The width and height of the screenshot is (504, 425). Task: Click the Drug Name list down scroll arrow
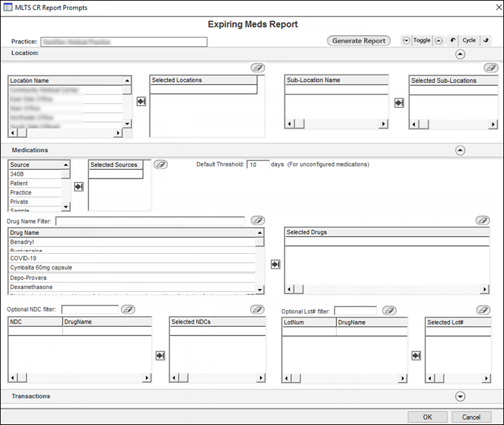[x=259, y=289]
